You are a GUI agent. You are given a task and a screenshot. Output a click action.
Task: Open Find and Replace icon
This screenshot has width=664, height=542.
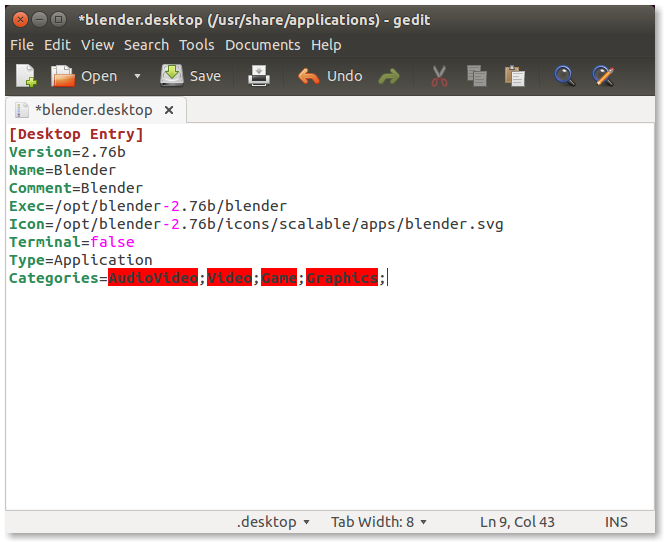pos(603,76)
